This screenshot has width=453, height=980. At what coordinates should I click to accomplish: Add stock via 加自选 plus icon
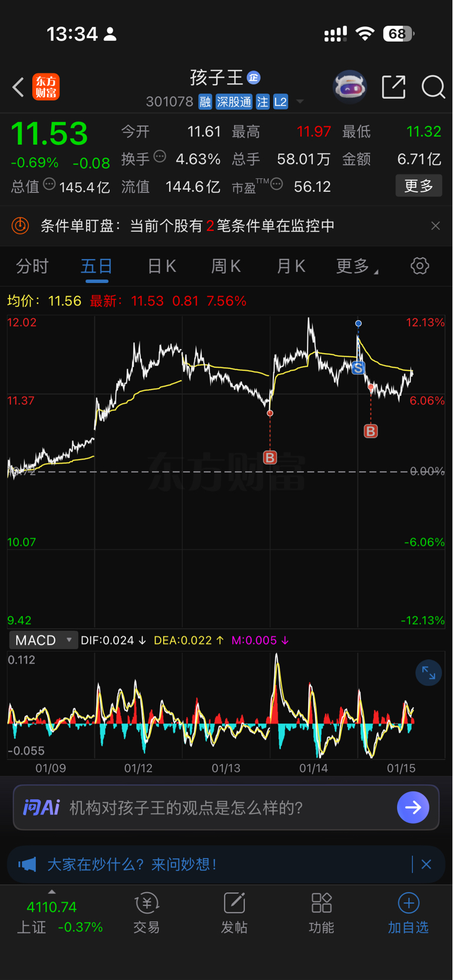[x=409, y=903]
